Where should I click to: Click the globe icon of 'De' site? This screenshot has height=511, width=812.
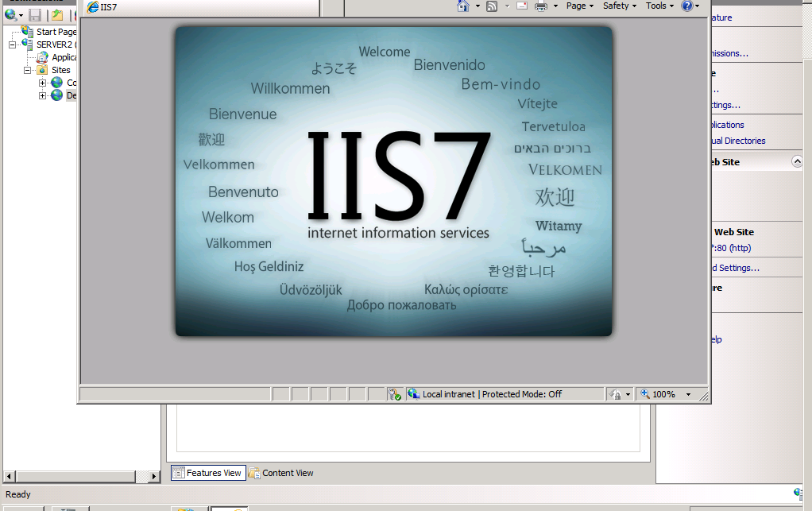pos(57,95)
